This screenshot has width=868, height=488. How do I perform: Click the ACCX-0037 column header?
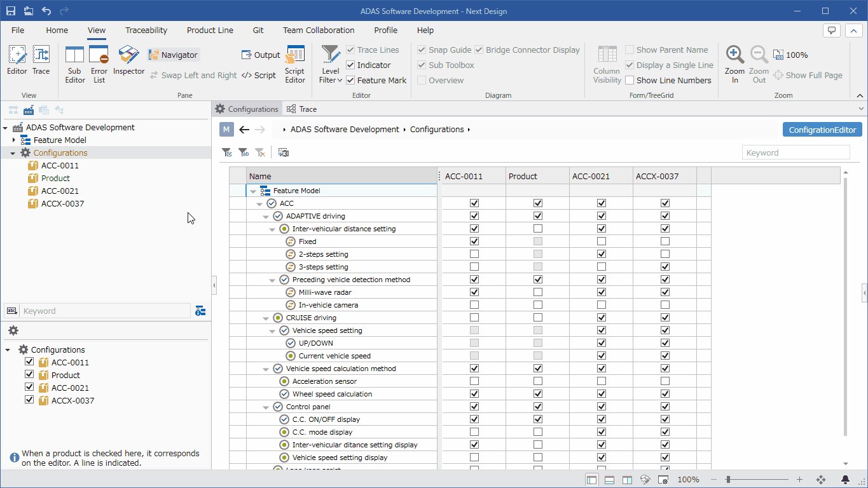(665, 176)
